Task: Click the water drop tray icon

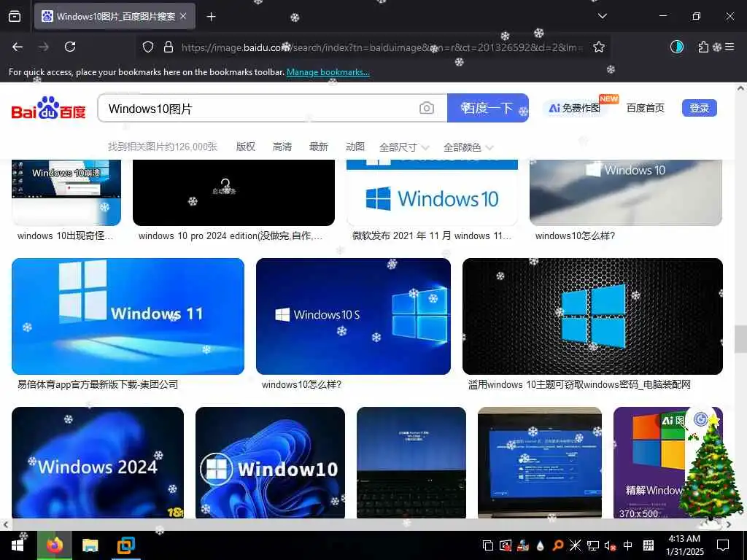Action: (x=541, y=545)
